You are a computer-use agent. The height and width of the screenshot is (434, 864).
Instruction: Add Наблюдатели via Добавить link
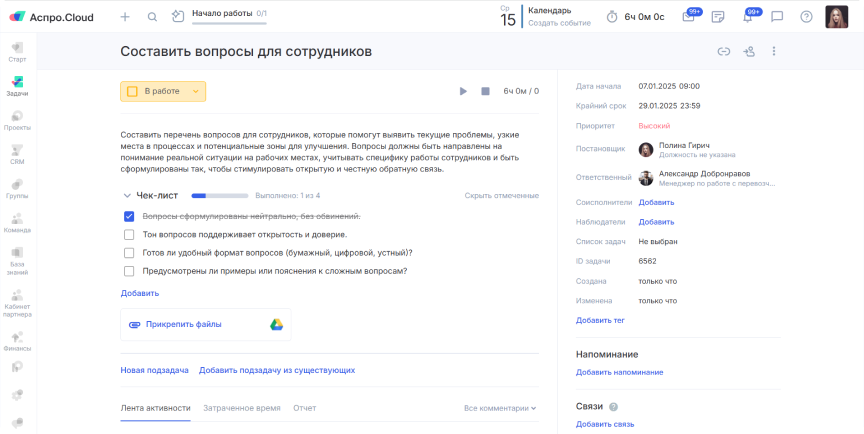(x=656, y=222)
